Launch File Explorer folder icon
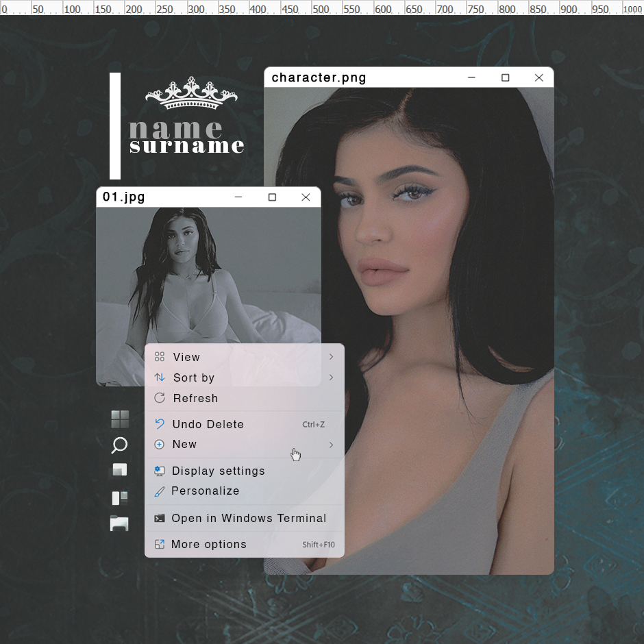Image resolution: width=644 pixels, height=644 pixels. 119,523
